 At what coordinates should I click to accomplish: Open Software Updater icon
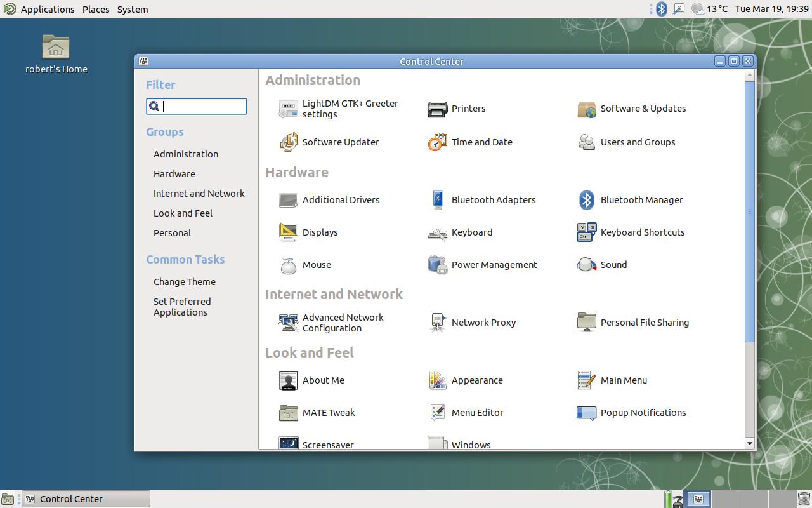click(289, 142)
